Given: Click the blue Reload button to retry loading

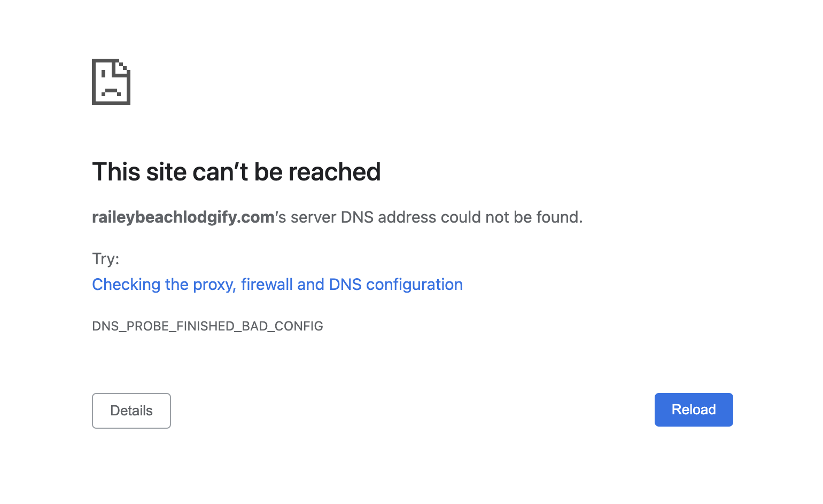Looking at the screenshot, I should tap(693, 409).
